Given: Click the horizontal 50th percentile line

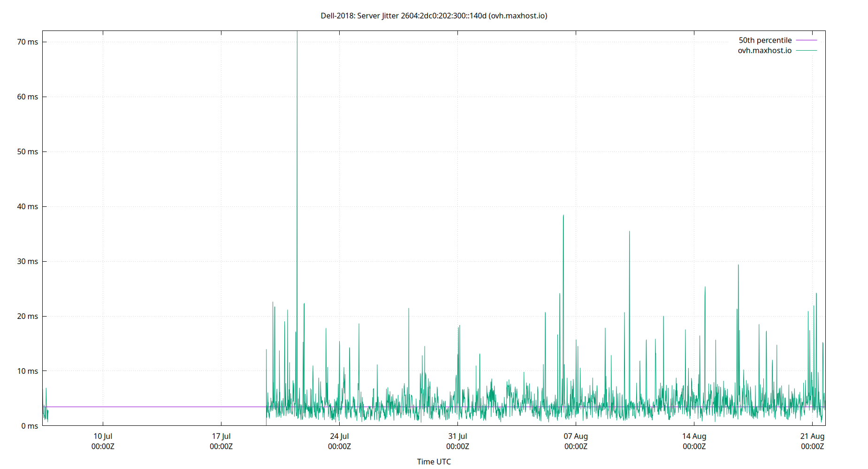Looking at the screenshot, I should pos(164,407).
